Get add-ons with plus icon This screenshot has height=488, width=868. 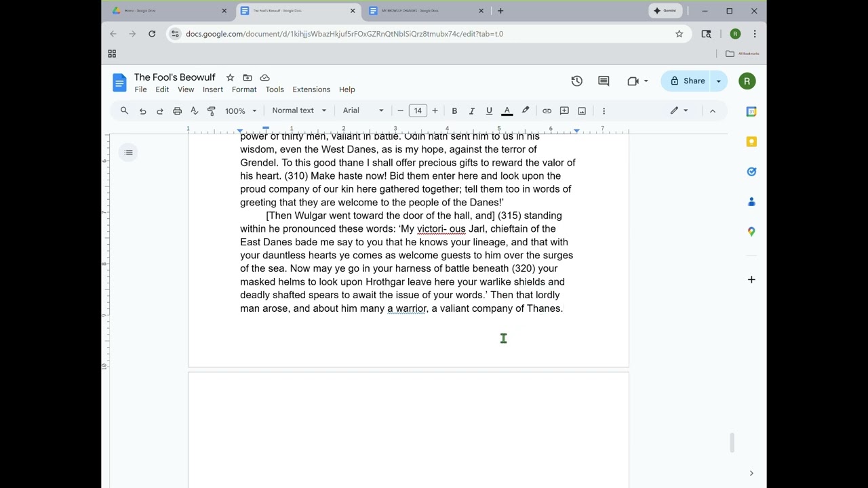click(x=751, y=279)
